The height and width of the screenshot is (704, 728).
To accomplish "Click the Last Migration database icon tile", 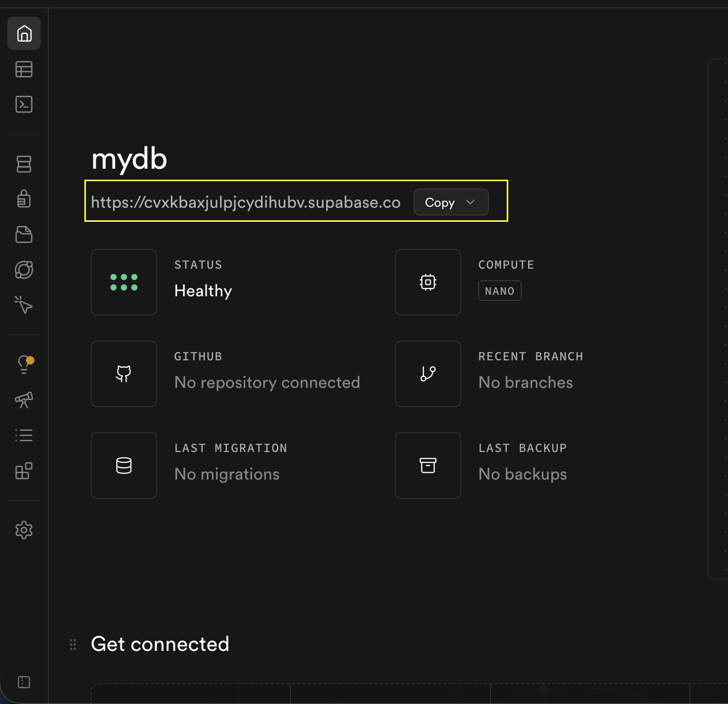I will click(x=124, y=466).
